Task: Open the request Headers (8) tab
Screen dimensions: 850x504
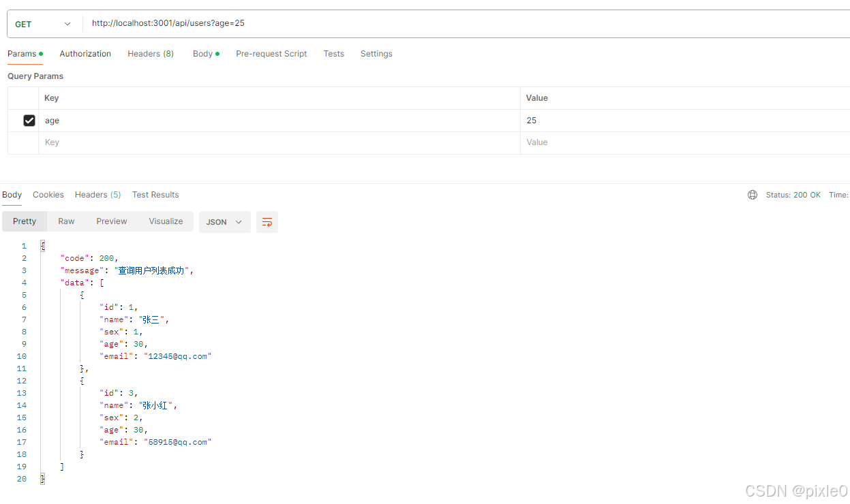Action: (151, 54)
